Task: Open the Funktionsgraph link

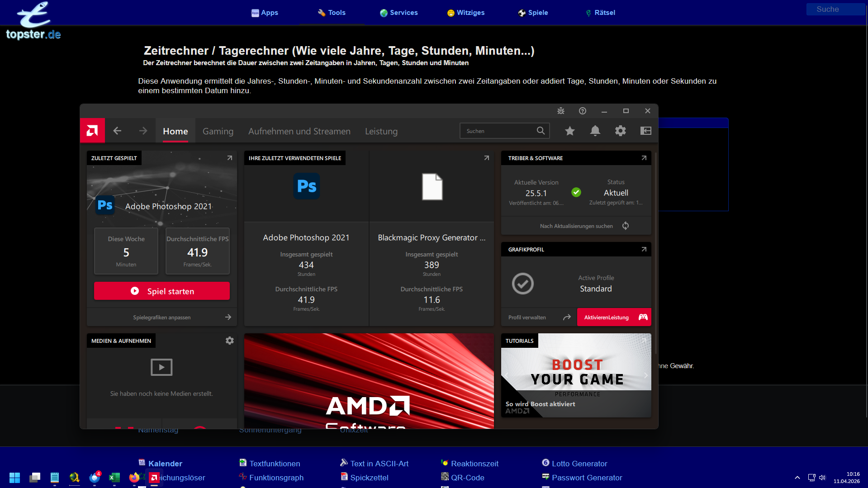Action: click(x=276, y=478)
